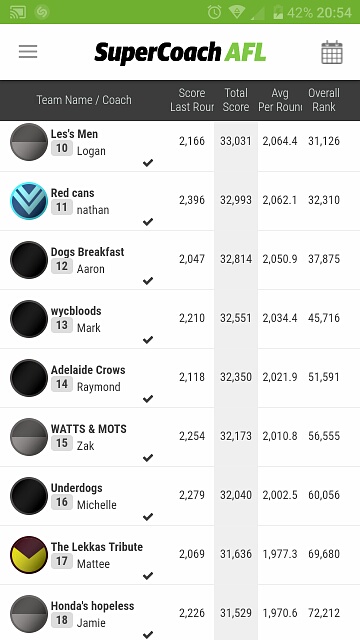Tap the Red cans team chevron logo
The height and width of the screenshot is (640, 360).
(x=29, y=201)
